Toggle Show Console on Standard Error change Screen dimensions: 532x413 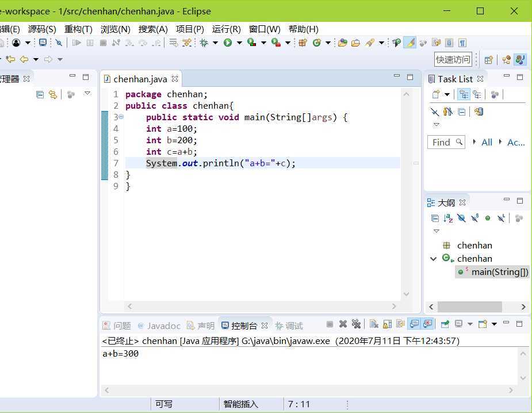tap(427, 324)
